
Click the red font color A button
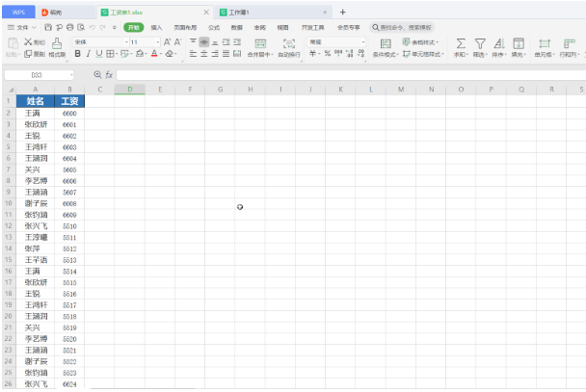[x=154, y=54]
